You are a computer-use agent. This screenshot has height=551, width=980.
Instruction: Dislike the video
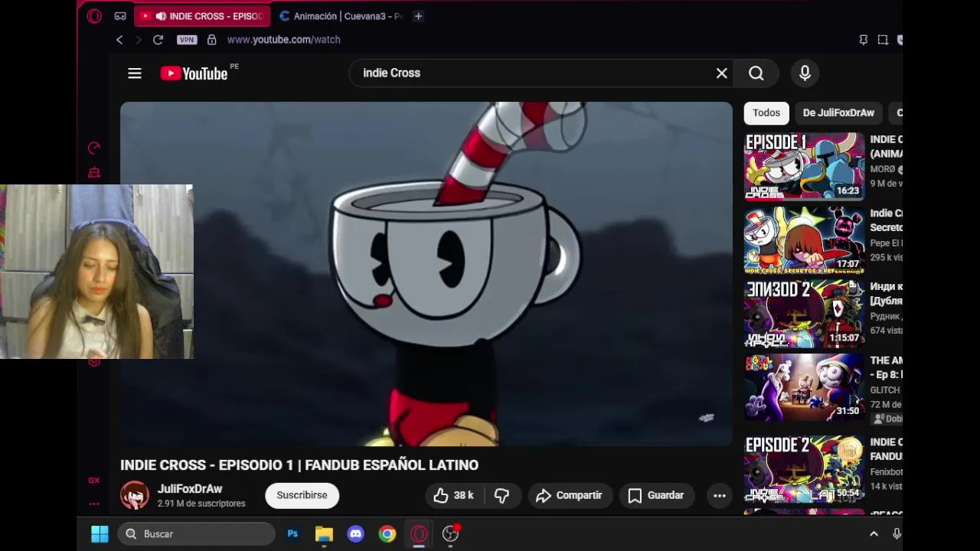click(x=502, y=495)
